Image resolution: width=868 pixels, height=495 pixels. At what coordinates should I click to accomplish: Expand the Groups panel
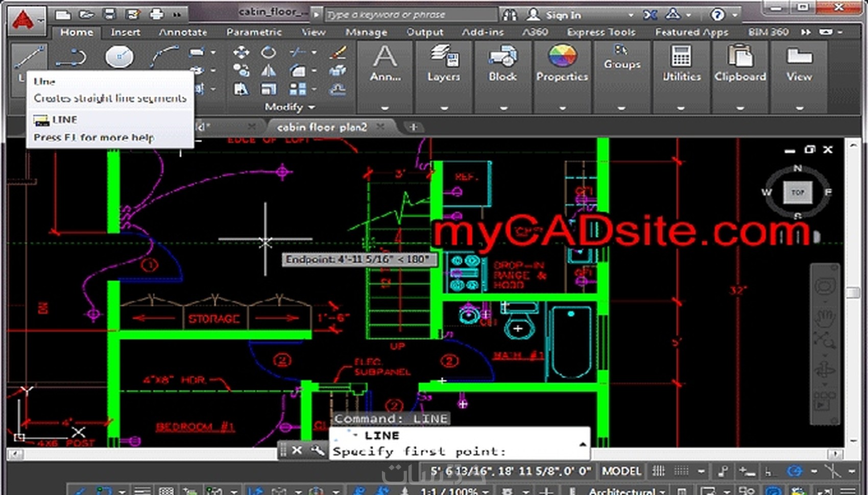click(621, 108)
